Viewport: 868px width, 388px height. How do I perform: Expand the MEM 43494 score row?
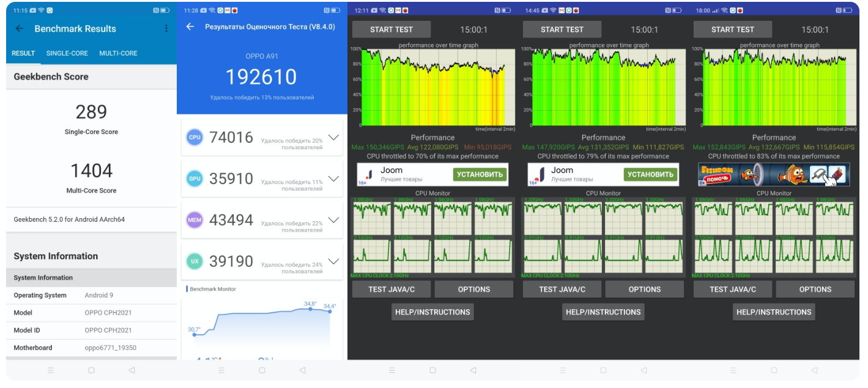tap(333, 220)
